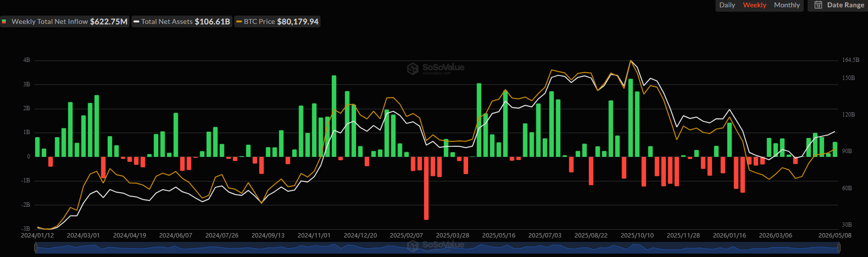Image resolution: width=868 pixels, height=257 pixels.
Task: Click the $80,179.94 BTC price value
Action: (x=298, y=21)
